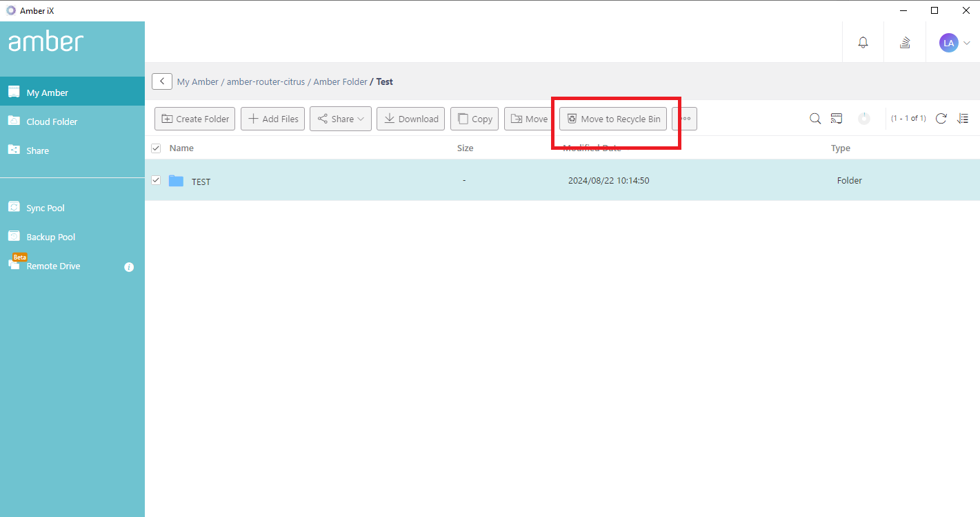Click the Move button
Image resolution: width=980 pixels, height=517 pixels.
tap(529, 119)
